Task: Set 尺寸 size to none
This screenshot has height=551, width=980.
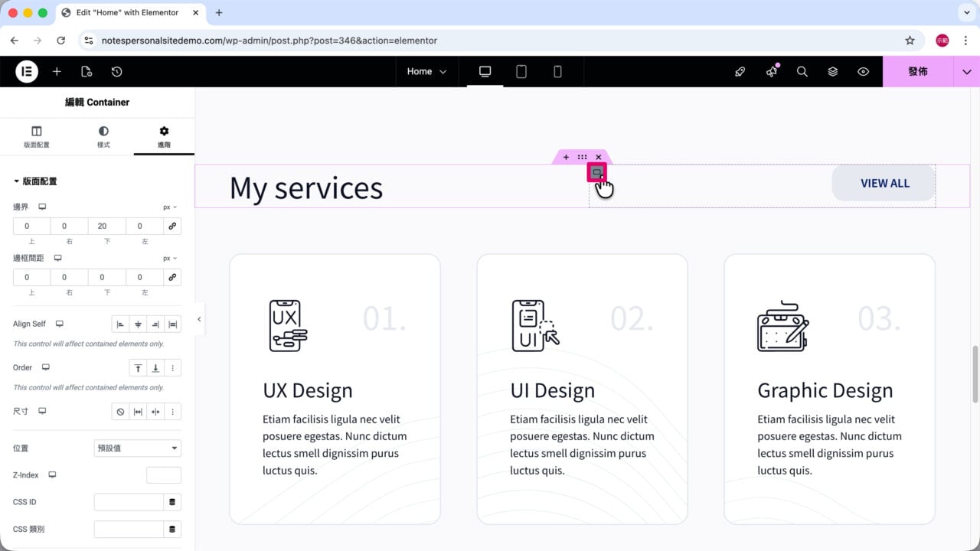Action: [x=120, y=412]
